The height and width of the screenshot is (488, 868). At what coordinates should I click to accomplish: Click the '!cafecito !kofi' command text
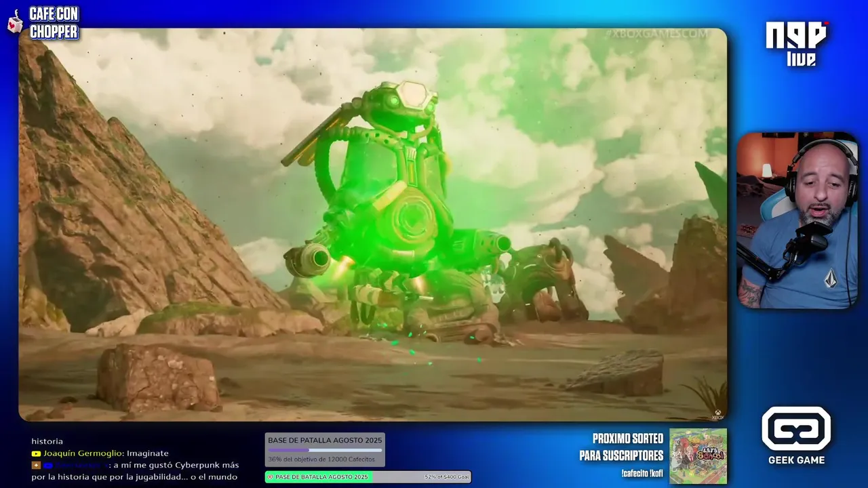(x=642, y=473)
